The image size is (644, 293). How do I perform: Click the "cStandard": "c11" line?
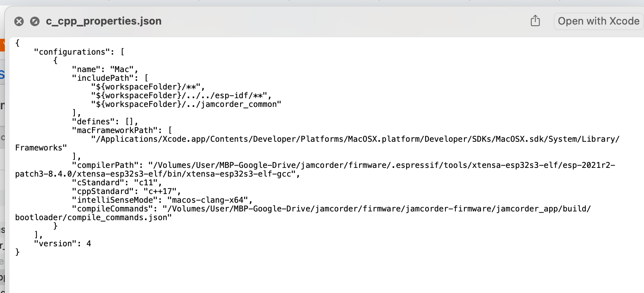tap(117, 183)
